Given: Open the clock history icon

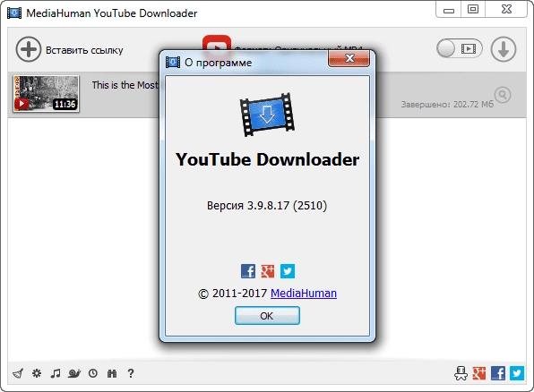Looking at the screenshot, I should point(93,373).
